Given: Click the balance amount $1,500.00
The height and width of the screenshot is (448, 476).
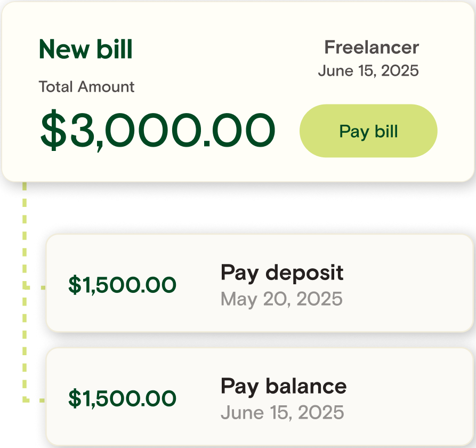Looking at the screenshot, I should 122,398.
